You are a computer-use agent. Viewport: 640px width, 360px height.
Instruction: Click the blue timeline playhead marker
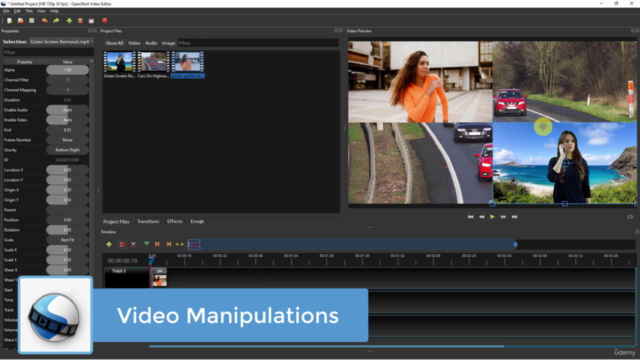coord(151,260)
